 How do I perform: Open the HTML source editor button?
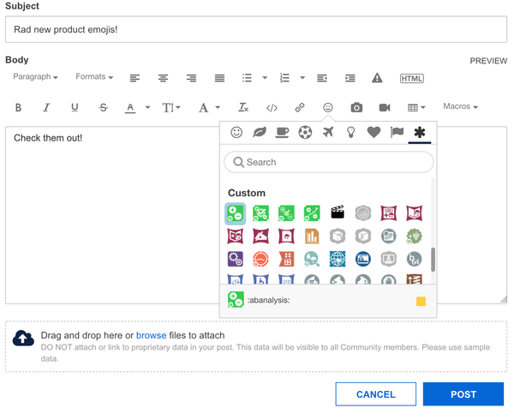(x=412, y=78)
